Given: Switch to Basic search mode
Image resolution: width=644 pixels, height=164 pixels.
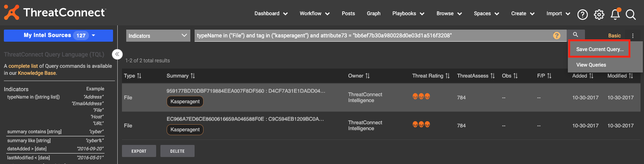Looking at the screenshot, I should point(614,35).
